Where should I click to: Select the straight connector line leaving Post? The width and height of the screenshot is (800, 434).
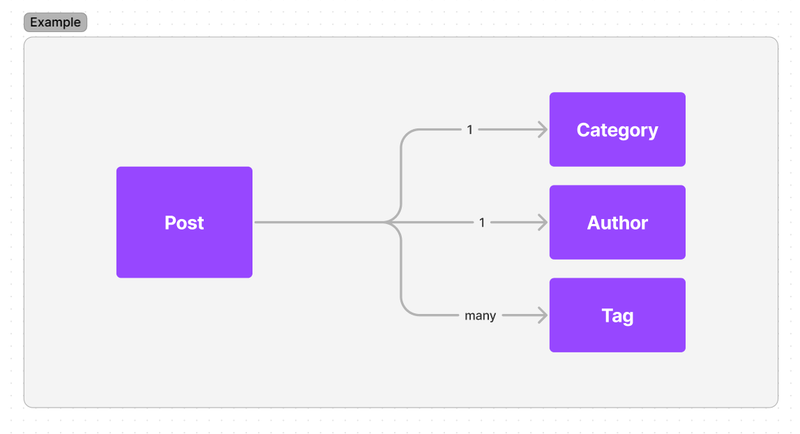click(x=319, y=222)
